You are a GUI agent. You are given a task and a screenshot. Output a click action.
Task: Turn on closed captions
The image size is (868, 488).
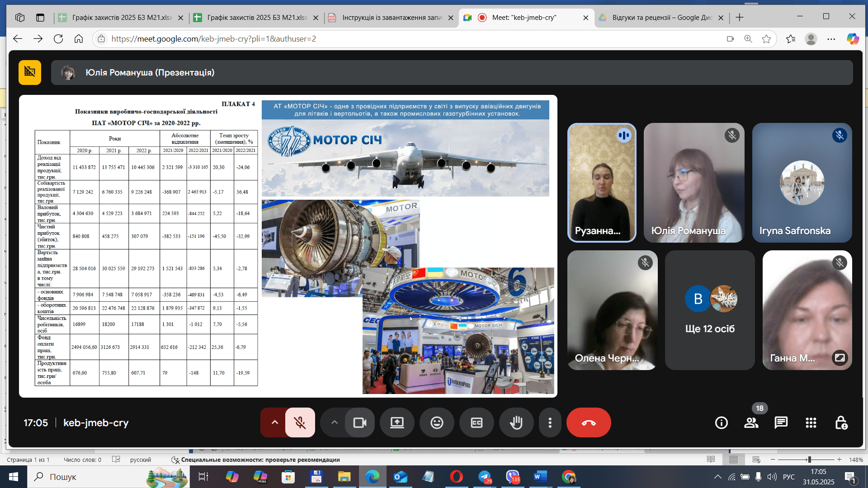coord(476,422)
